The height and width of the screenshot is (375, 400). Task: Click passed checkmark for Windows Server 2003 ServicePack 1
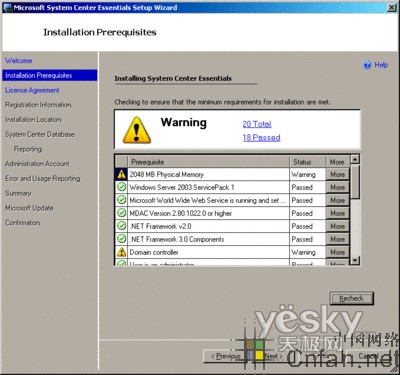pyautogui.click(x=121, y=187)
